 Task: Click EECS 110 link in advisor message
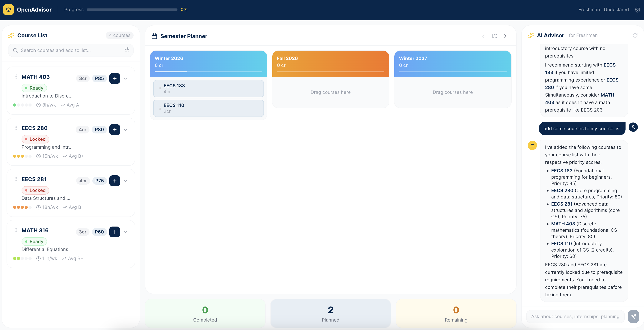561,243
